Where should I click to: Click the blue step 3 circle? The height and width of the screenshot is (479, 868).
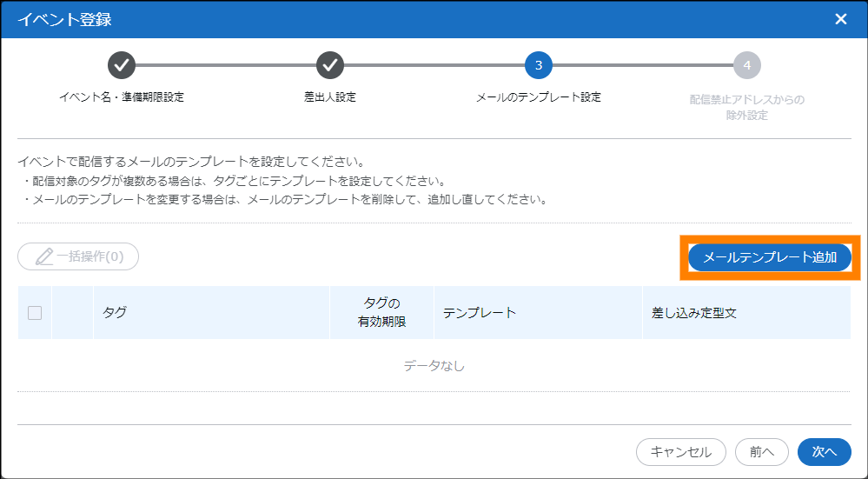click(539, 65)
